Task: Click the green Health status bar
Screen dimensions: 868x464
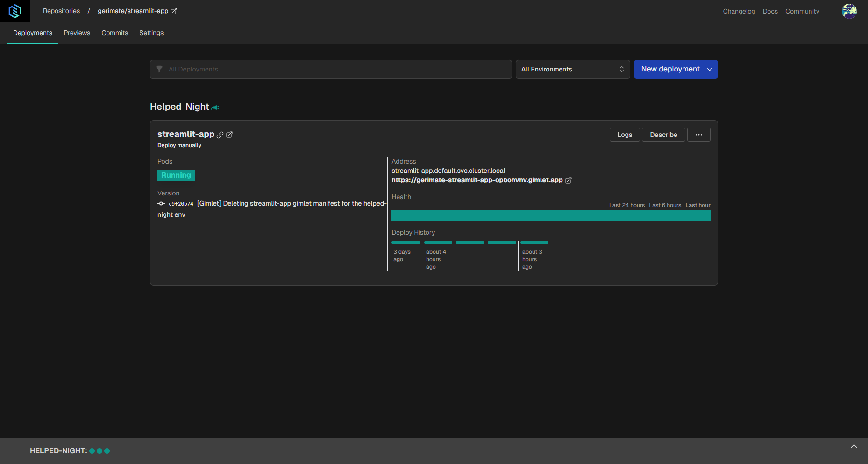Action: tap(551, 215)
